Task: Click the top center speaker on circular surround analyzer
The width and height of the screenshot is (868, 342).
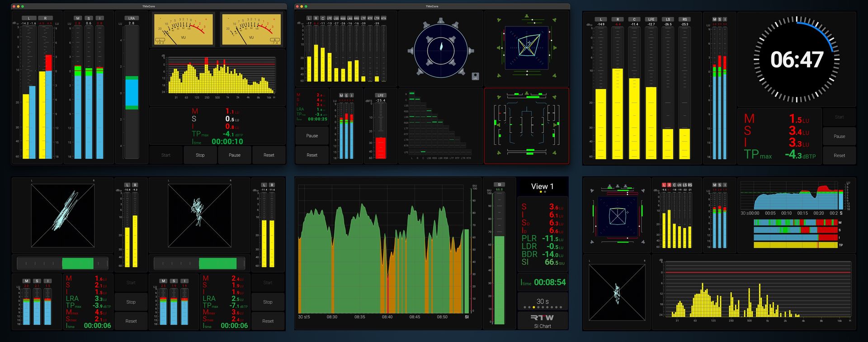Action: (441, 21)
